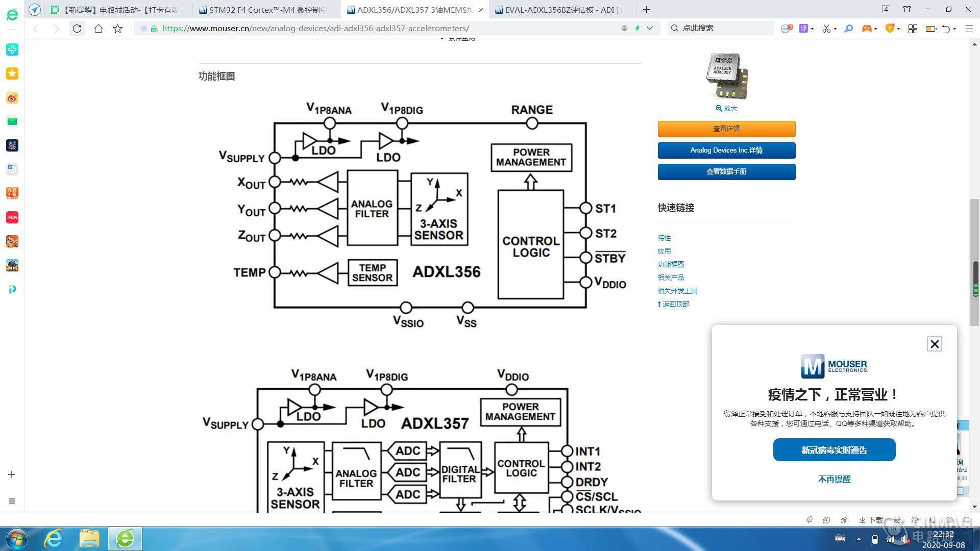The height and width of the screenshot is (551, 980).
Task: Follow the 功能框图 quick link
Action: click(x=671, y=264)
